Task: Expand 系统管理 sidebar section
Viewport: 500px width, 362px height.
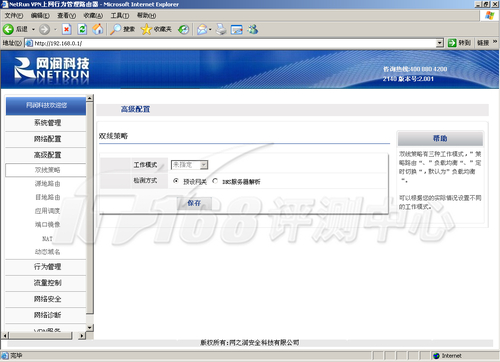Action: coord(46,123)
